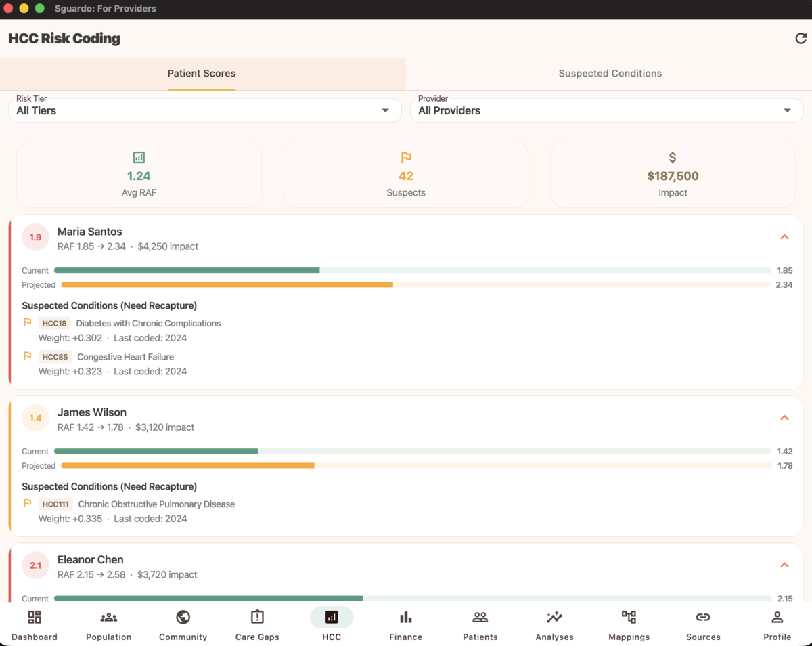The image size is (812, 646).
Task: Collapse Maria Santos patient card
Action: pyautogui.click(x=784, y=237)
